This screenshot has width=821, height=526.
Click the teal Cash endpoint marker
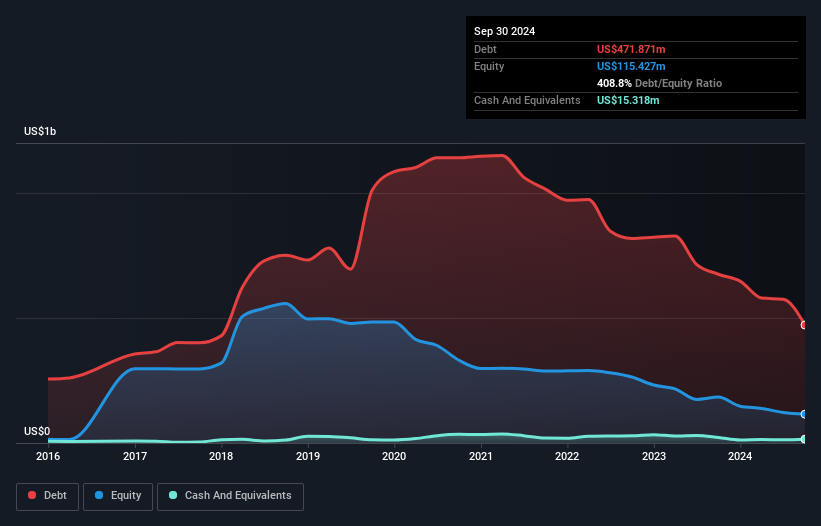804,439
